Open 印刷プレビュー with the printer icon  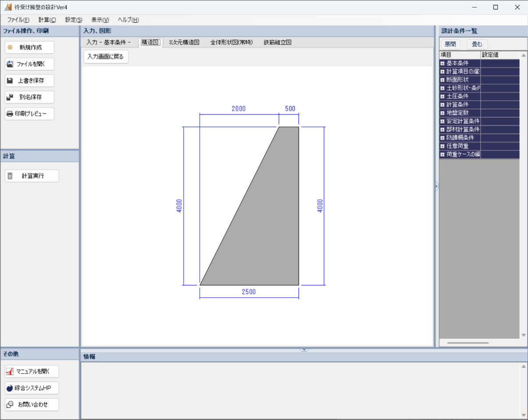coord(29,114)
